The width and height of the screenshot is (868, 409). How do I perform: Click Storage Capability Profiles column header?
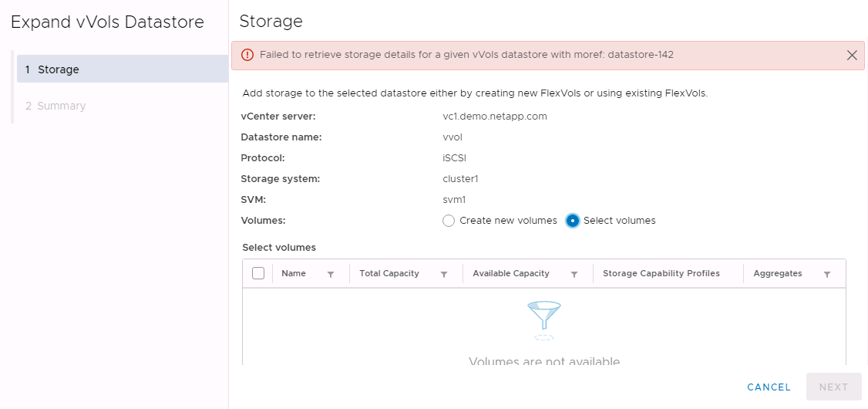click(x=661, y=273)
